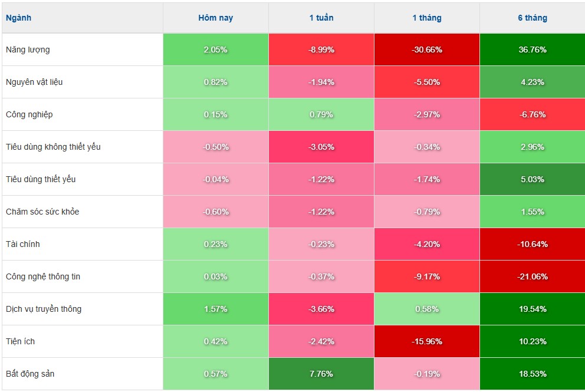Screen dimensions: 585x392
Task: Click the 36.76% Năng lượng heatmap cell
Action: pos(533,50)
